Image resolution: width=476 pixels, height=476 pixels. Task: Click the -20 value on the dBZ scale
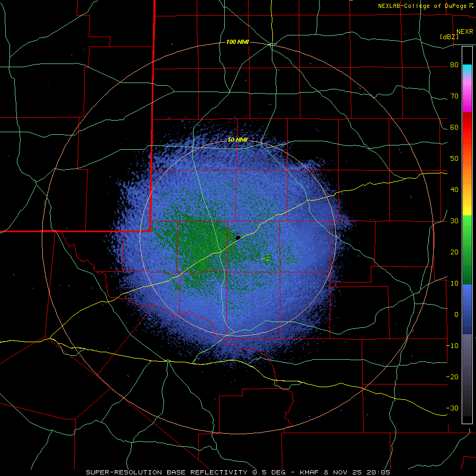452,377
